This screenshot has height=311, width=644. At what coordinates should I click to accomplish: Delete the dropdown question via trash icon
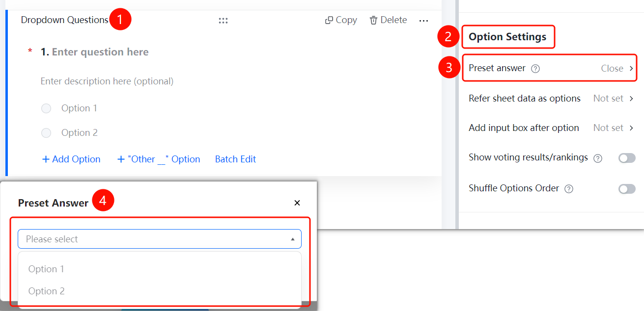click(x=374, y=20)
